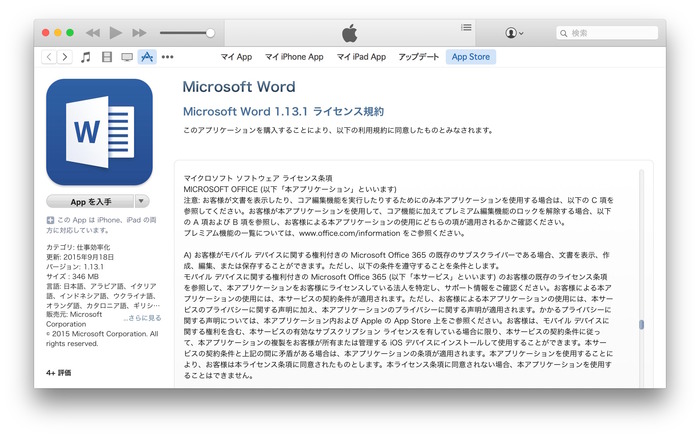Click the play button

116,33
